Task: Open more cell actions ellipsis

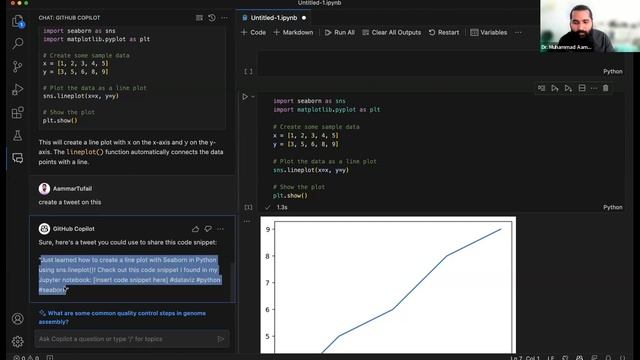Action: coord(594,88)
